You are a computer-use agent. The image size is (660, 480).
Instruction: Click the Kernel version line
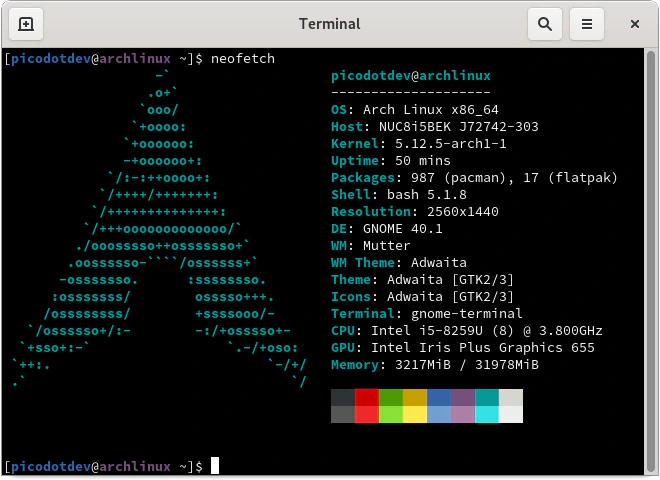(419, 144)
